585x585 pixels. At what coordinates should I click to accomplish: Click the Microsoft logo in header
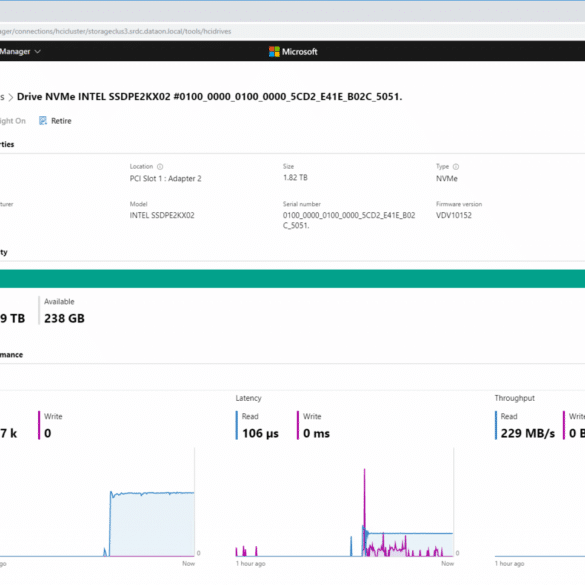pos(274,51)
